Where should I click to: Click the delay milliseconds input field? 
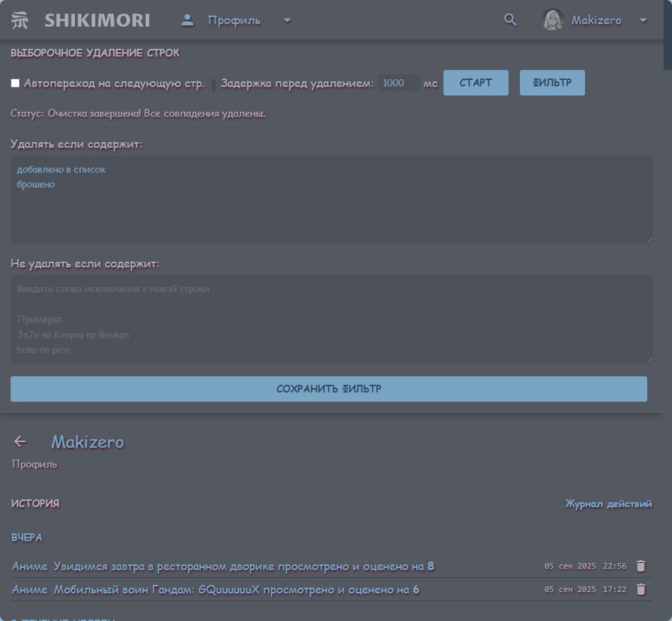pos(398,83)
